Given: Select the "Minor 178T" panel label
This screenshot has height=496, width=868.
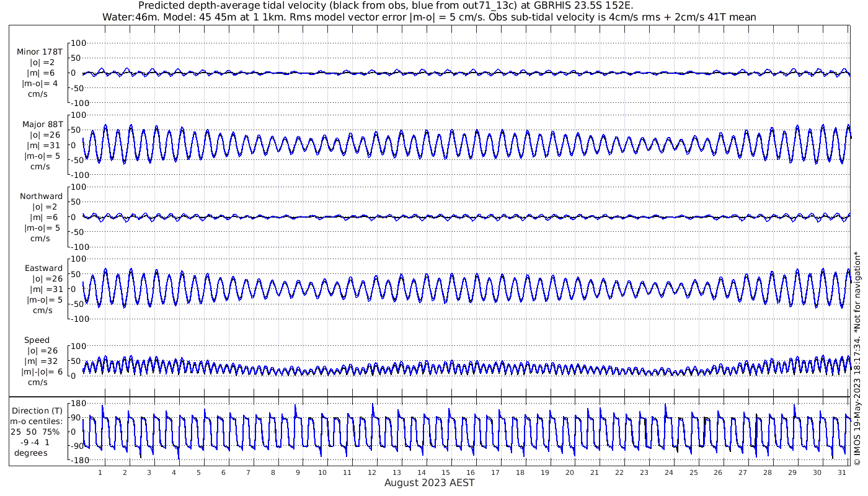Looking at the screenshot, I should tap(40, 51).
